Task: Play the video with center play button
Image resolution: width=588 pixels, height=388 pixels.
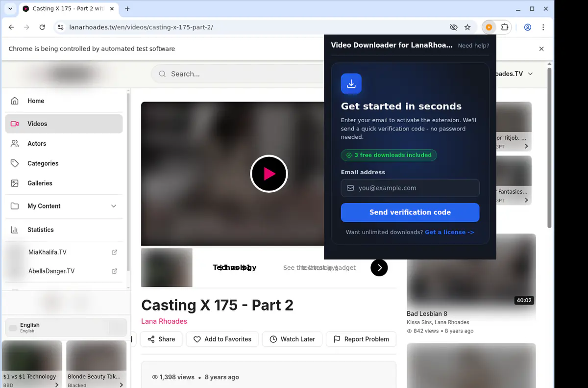Action: 269,174
